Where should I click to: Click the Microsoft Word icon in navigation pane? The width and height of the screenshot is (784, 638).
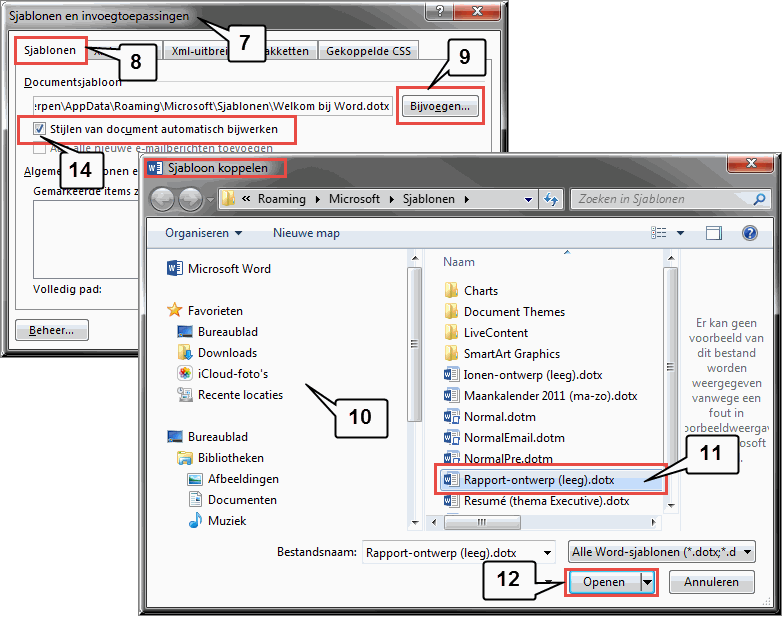pyautogui.click(x=174, y=268)
